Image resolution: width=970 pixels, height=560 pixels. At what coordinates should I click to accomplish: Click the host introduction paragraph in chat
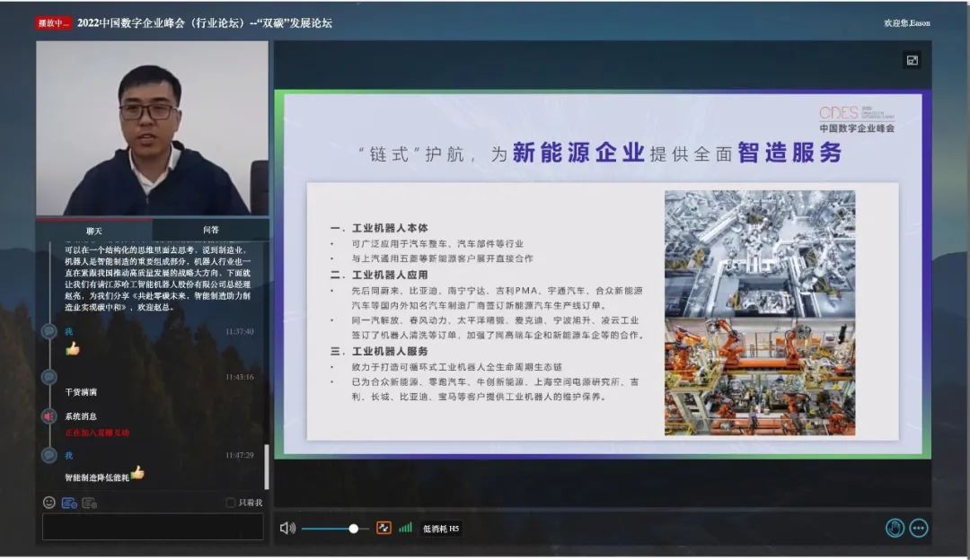pyautogui.click(x=158, y=278)
